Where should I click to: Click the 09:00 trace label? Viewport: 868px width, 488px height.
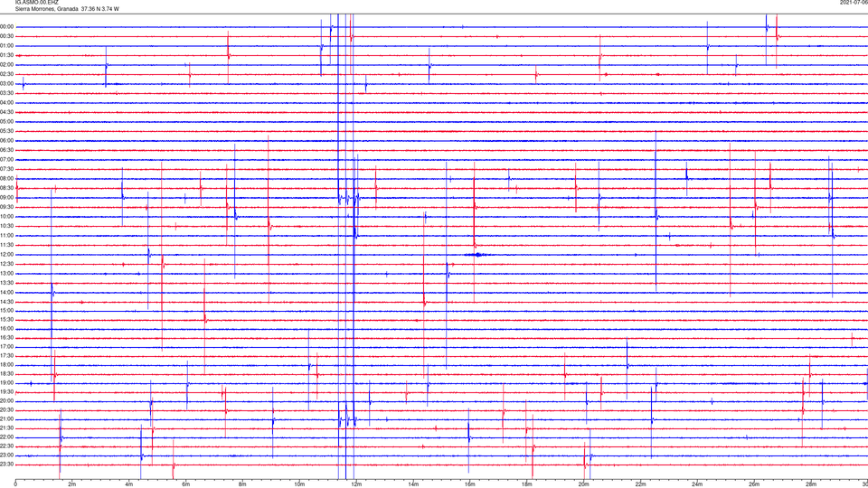pyautogui.click(x=7, y=198)
